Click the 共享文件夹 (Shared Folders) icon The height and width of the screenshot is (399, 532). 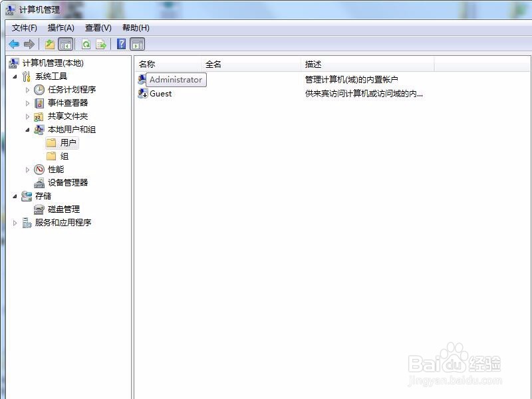[38, 116]
